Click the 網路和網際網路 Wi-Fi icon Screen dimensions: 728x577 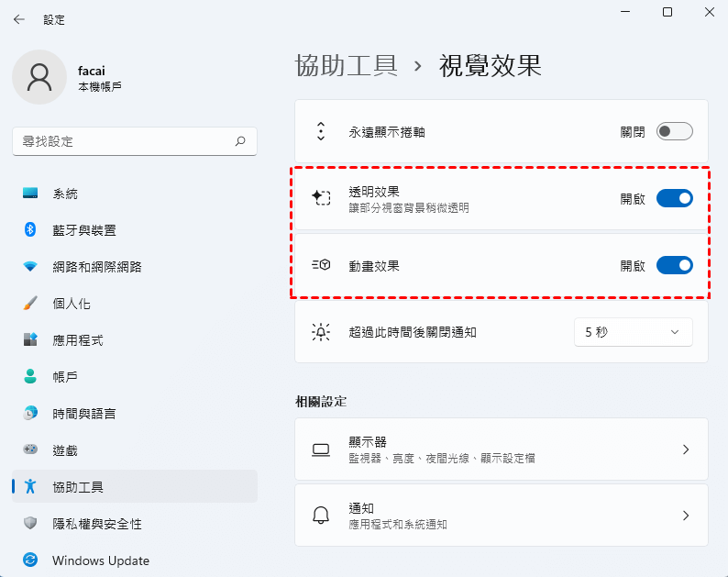pos(30,267)
